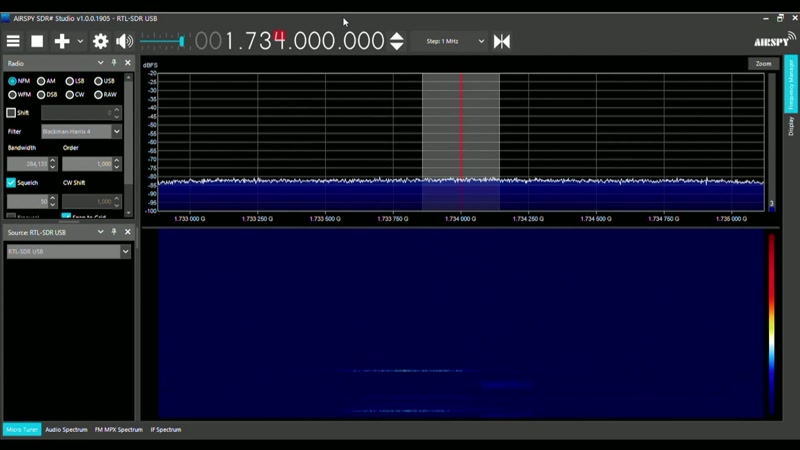
Task: Stop the radio with the square button
Action: 37,41
